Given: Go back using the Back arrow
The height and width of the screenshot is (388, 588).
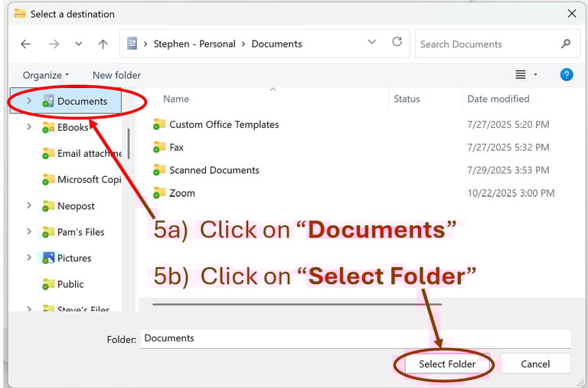Looking at the screenshot, I should pos(25,44).
